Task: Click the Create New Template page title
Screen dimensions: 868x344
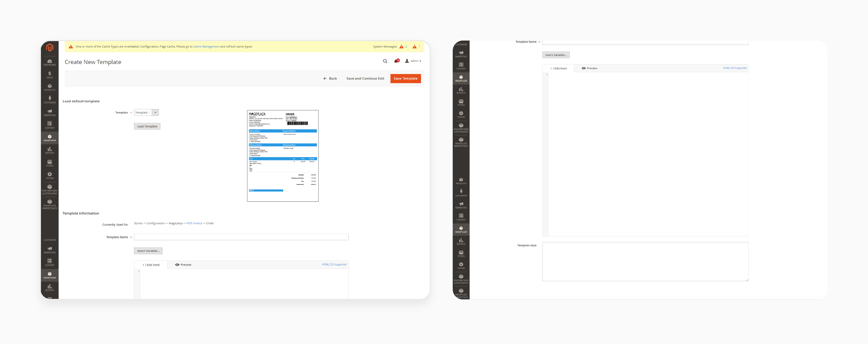Action: point(93,62)
